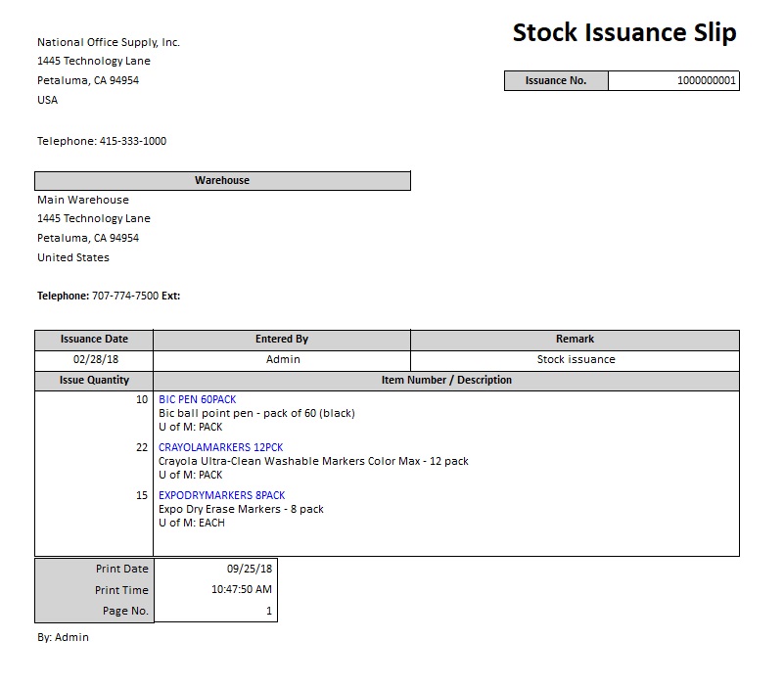This screenshot has width=784, height=686.
Task: Select the issuance number value 1000000001
Action: click(x=707, y=81)
